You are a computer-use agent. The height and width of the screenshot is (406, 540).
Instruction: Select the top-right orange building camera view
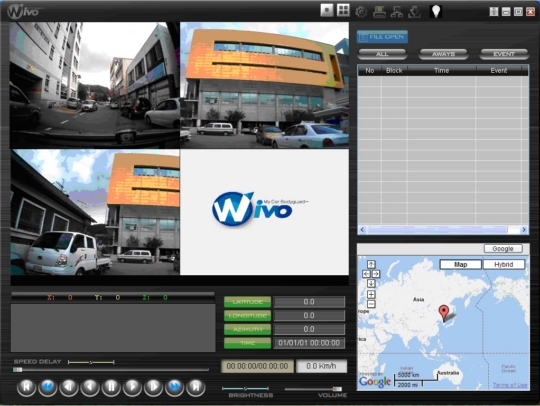coord(264,85)
